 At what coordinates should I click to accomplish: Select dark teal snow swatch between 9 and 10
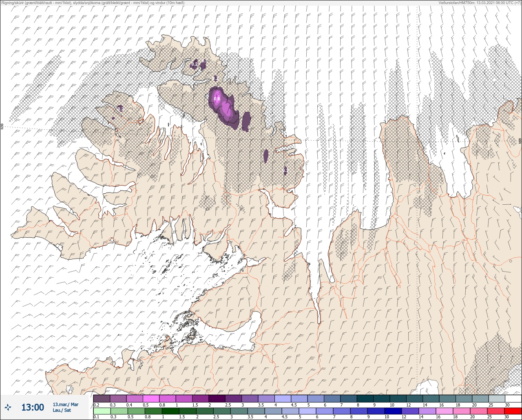pyautogui.click(x=382, y=398)
